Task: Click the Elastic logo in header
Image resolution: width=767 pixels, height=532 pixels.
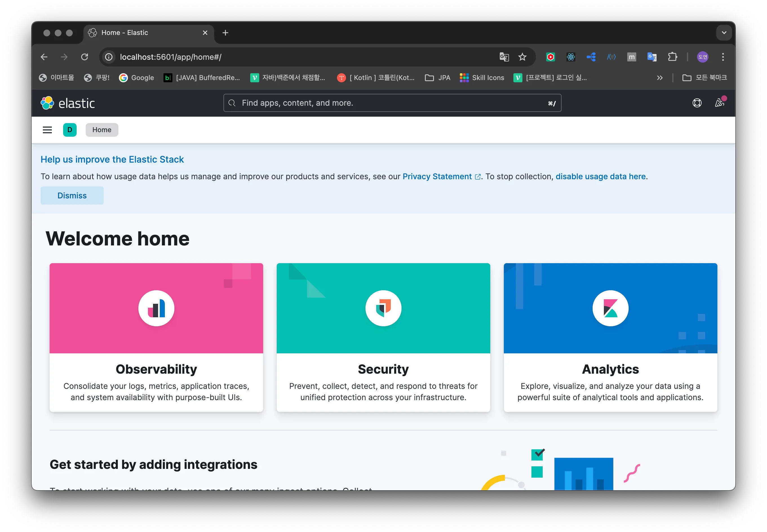Action: point(68,103)
